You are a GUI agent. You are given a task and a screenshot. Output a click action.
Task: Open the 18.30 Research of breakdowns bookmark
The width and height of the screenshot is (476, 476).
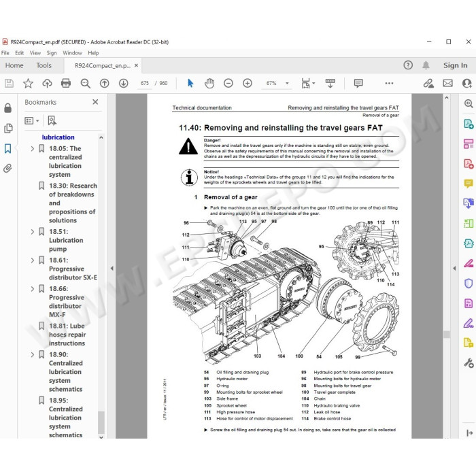click(x=72, y=203)
